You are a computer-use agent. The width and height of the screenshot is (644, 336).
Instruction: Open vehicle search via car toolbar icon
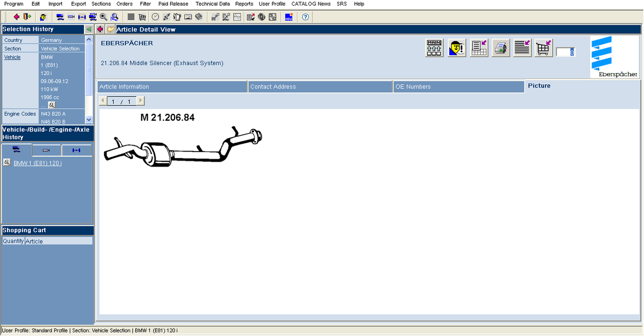(60, 17)
